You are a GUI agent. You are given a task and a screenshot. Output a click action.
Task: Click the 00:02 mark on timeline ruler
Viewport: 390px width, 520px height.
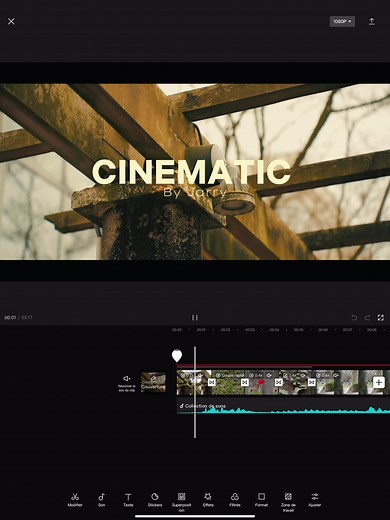click(x=226, y=330)
